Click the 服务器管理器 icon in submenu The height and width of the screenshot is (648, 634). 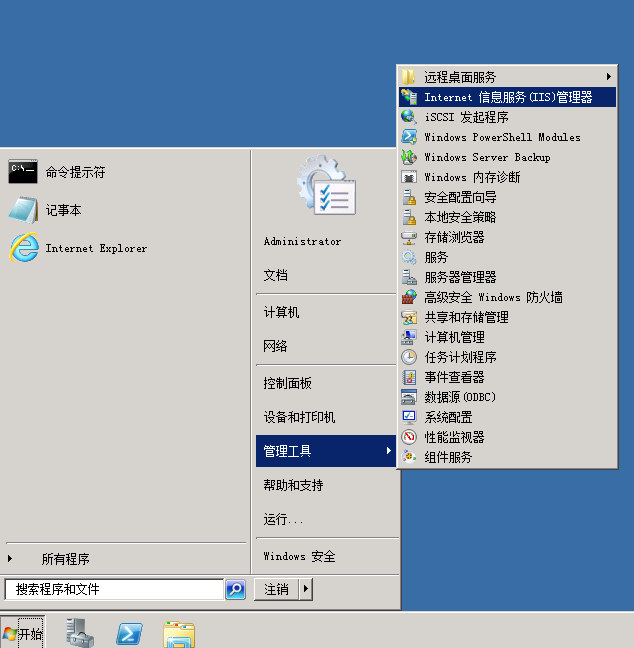409,277
